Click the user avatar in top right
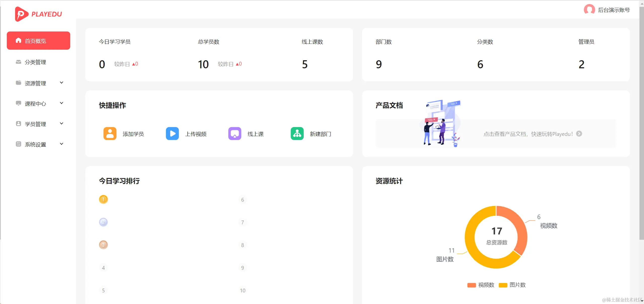This screenshot has width=644, height=304. click(590, 10)
